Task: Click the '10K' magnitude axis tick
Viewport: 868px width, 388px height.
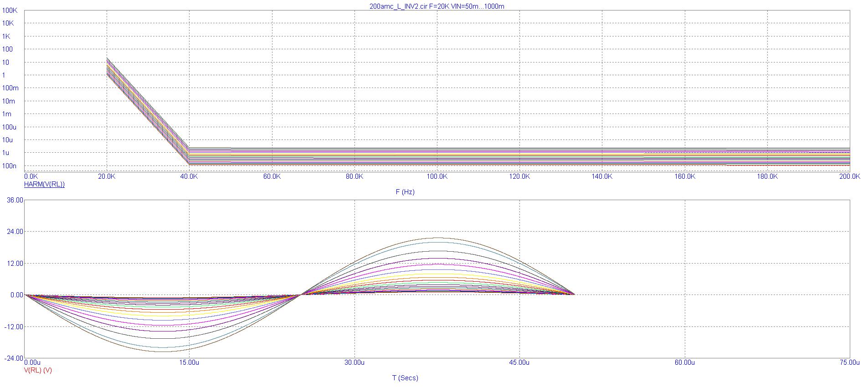Action: tap(8, 23)
